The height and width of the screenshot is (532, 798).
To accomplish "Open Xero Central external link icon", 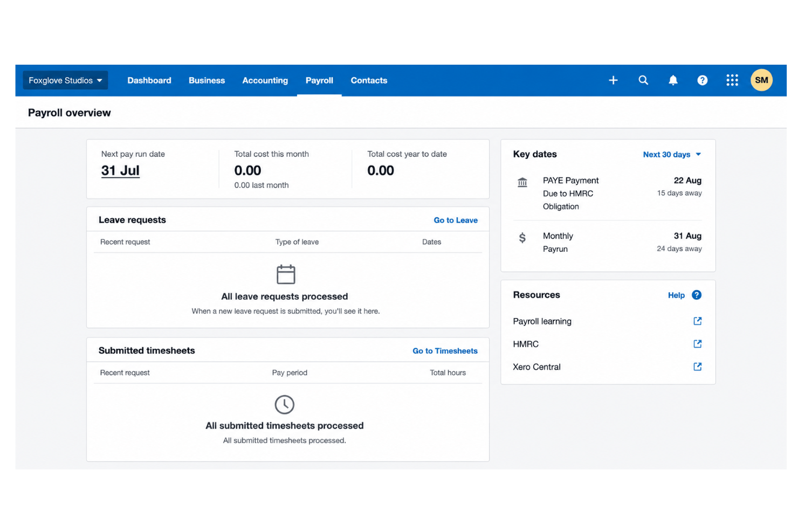I will pyautogui.click(x=697, y=367).
